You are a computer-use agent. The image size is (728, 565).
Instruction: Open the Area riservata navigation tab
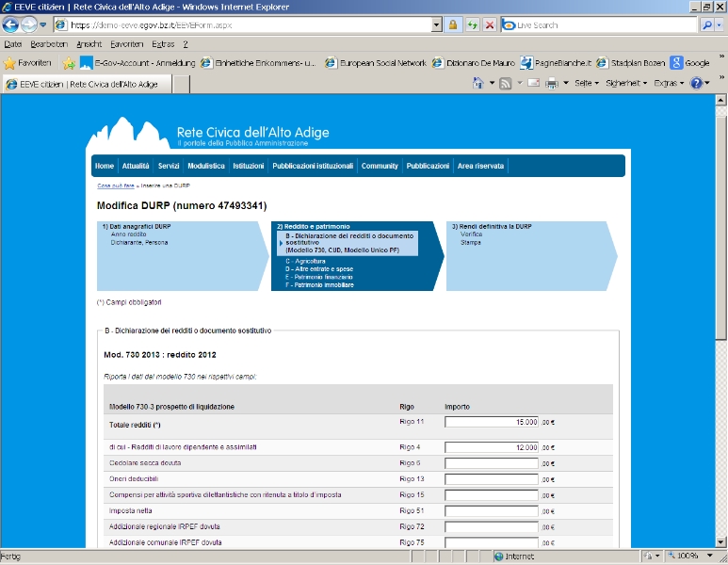(x=480, y=166)
